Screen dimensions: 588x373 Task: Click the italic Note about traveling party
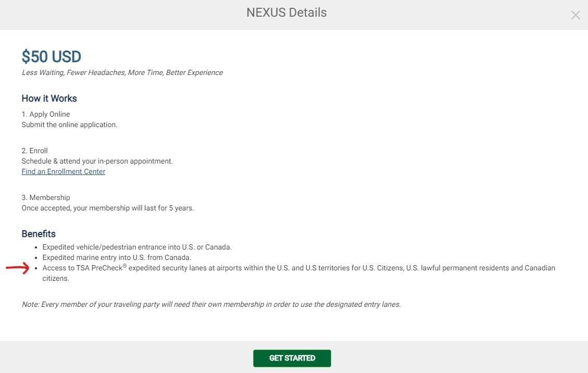[211, 304]
